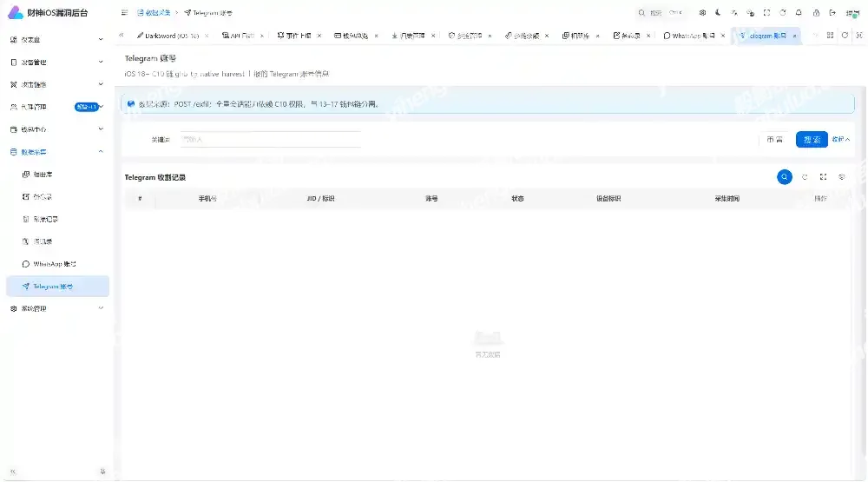Collapse the 数据采集 sidebar menu
This screenshot has width=868, height=482.
pos(57,152)
